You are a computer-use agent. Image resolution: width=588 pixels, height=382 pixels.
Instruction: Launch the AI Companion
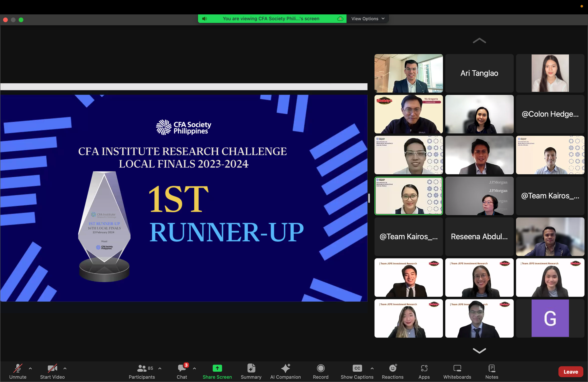(x=285, y=369)
